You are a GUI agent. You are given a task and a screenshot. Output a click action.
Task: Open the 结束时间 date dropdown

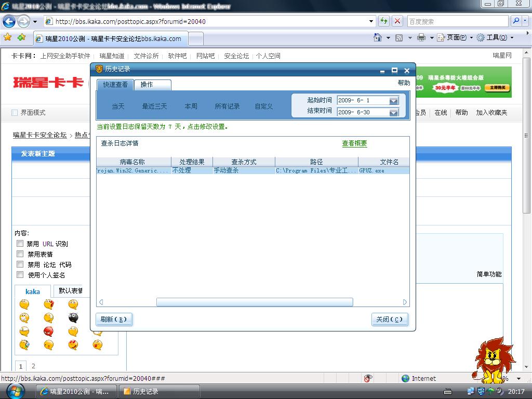coord(394,112)
